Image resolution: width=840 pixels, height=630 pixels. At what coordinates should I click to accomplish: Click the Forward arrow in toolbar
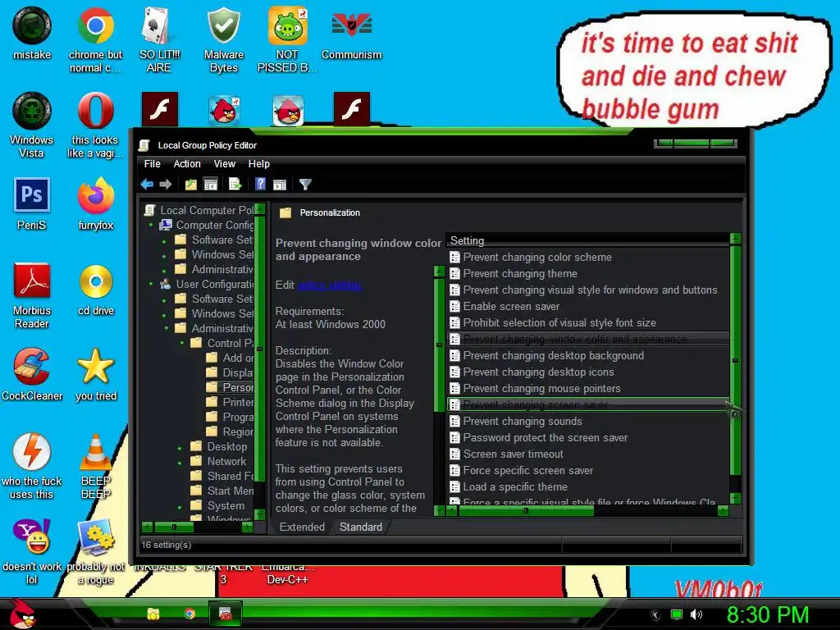pos(166,185)
